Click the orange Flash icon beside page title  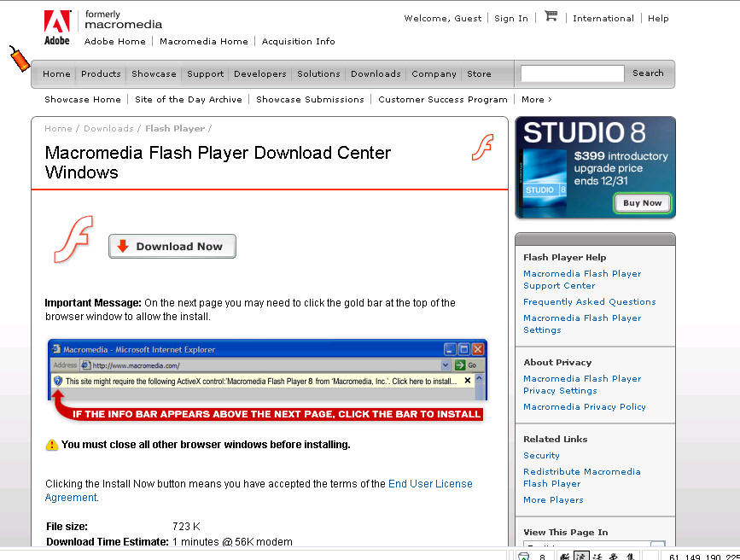483,148
